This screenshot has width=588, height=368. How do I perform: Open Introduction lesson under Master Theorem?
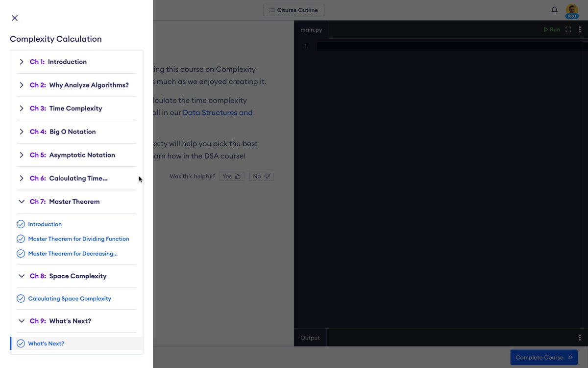point(45,224)
